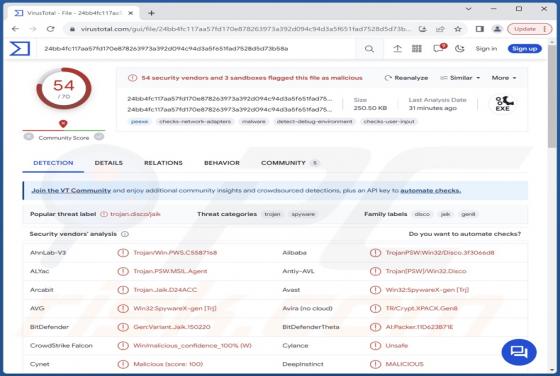
Task: Click the page vertical scrollbar thumb
Action: click(552, 96)
